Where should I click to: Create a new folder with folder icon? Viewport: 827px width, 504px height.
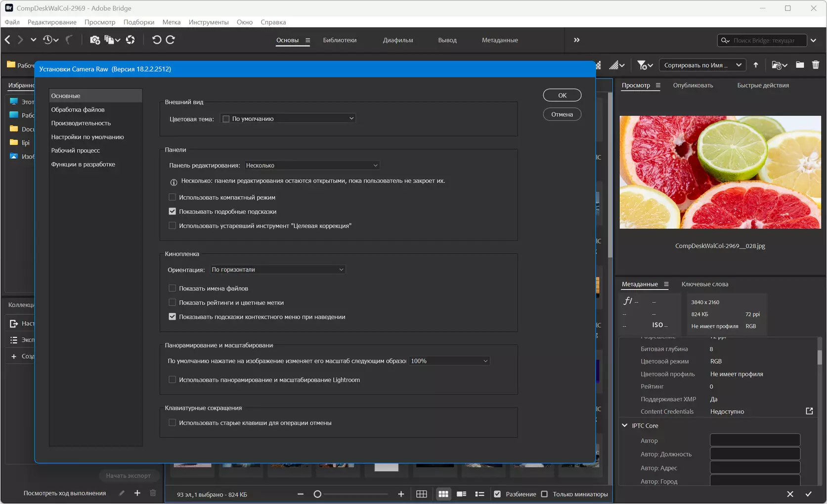point(800,65)
